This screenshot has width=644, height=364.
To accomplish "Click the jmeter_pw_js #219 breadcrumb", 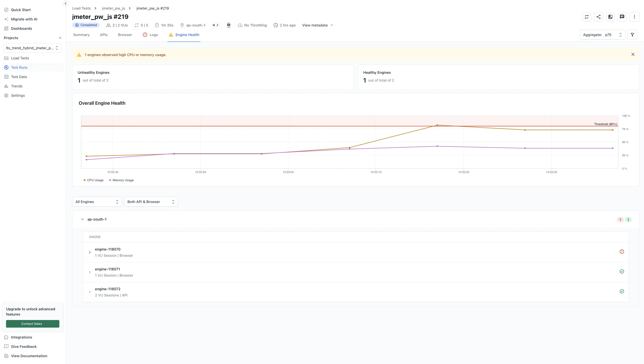I will coord(153,8).
